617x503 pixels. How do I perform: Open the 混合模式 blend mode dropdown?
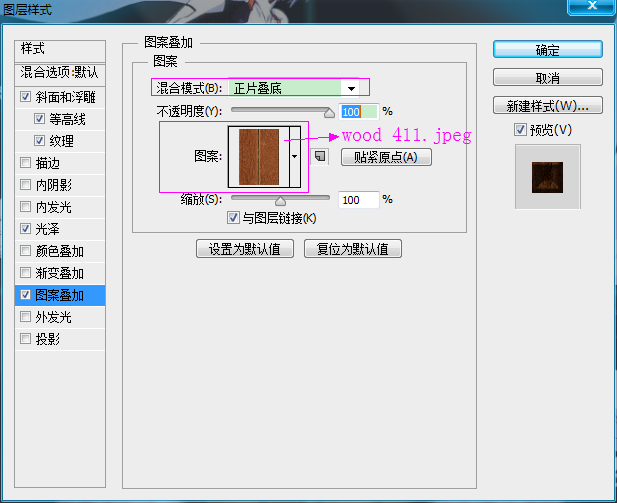[294, 88]
